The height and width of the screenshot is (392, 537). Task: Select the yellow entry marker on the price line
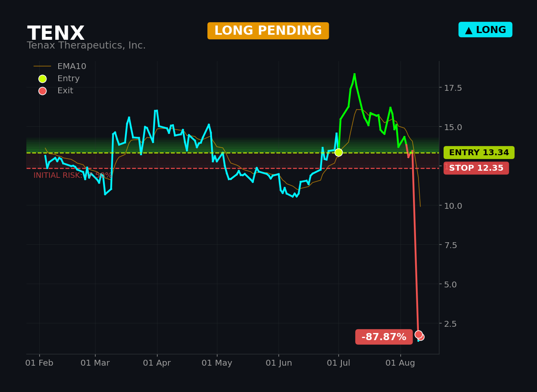(x=338, y=152)
